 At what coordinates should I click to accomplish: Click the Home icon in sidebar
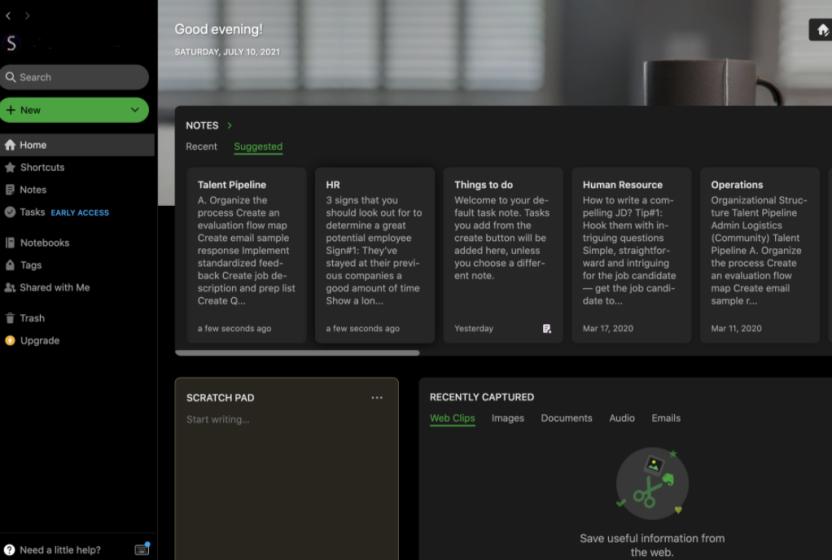pos(10,145)
